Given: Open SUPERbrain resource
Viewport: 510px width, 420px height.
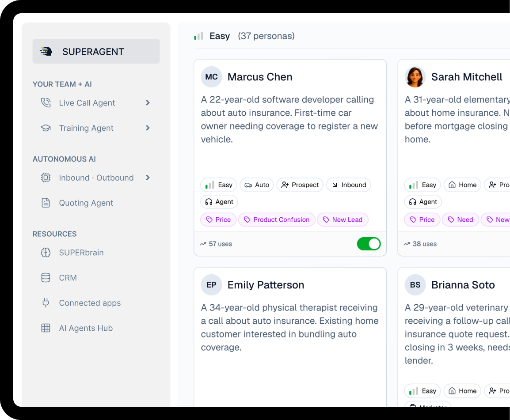Looking at the screenshot, I should coord(81,253).
